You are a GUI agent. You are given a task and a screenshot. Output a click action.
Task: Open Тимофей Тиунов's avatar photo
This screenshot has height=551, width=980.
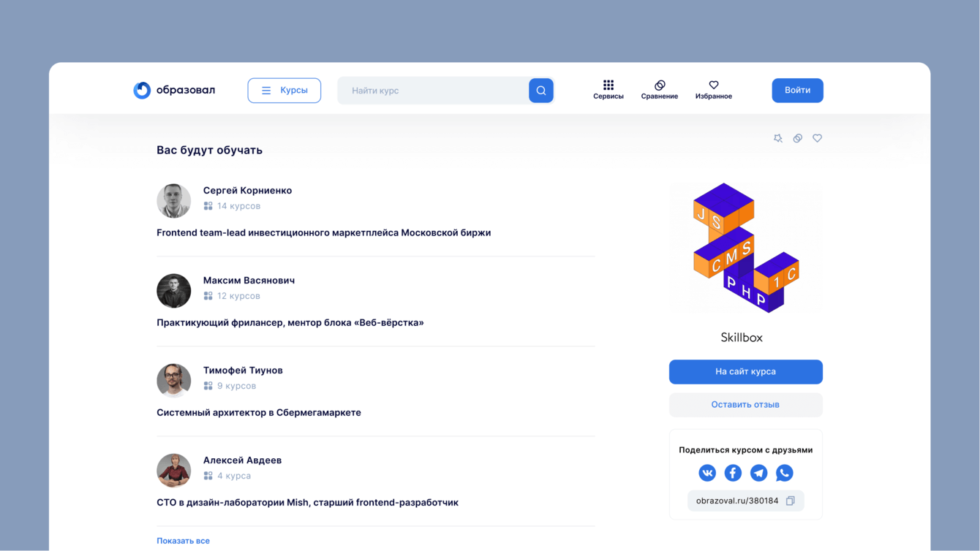coord(174,381)
